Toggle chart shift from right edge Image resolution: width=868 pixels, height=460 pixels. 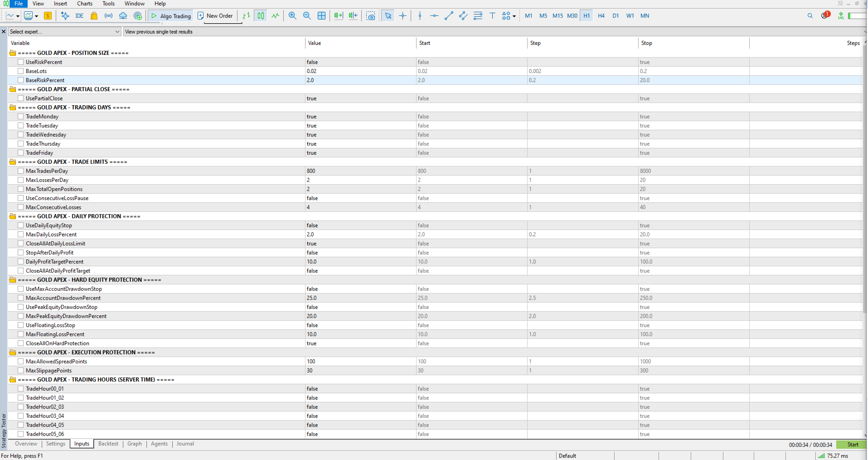353,16
